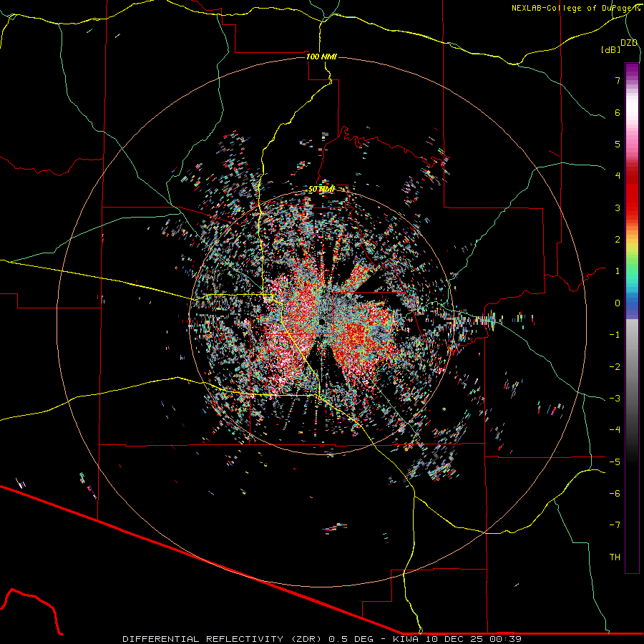The height and width of the screenshot is (644, 644).
Task: Click the -3 value on the color scale
Action: pos(615,399)
